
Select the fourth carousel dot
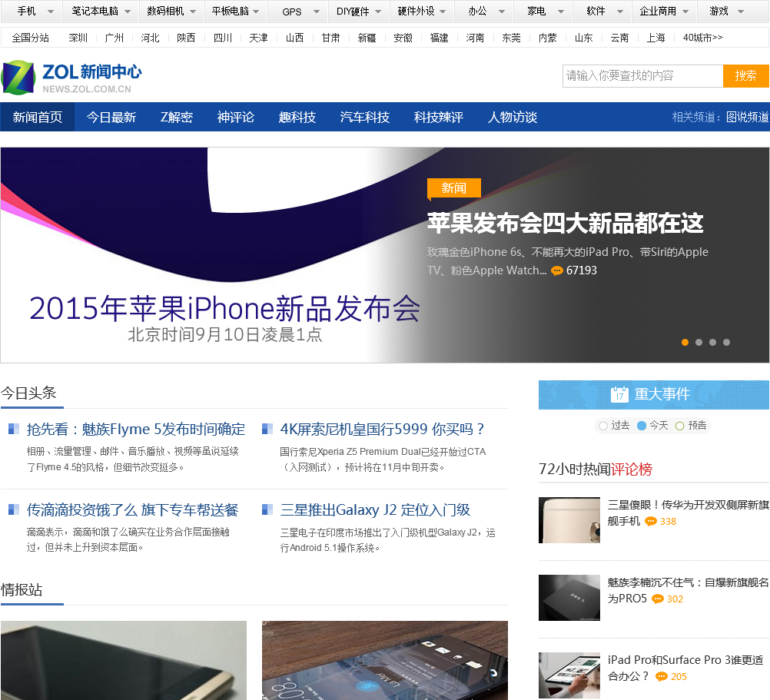726,342
